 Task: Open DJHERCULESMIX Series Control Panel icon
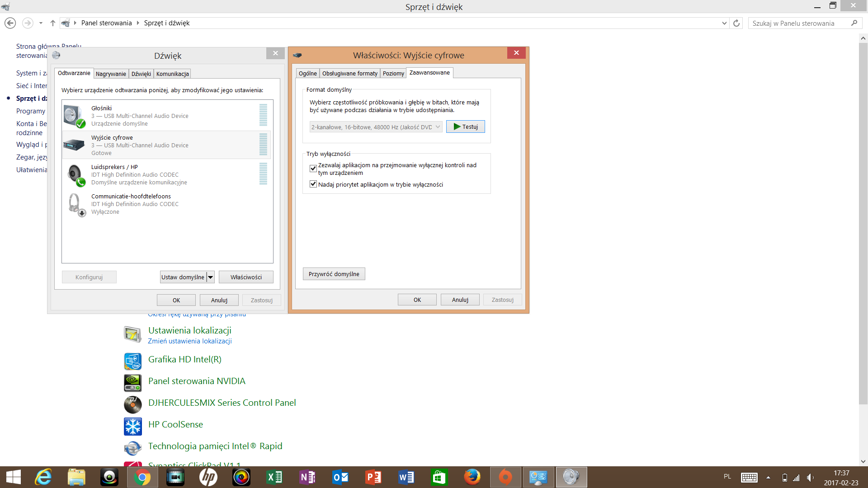pos(132,404)
